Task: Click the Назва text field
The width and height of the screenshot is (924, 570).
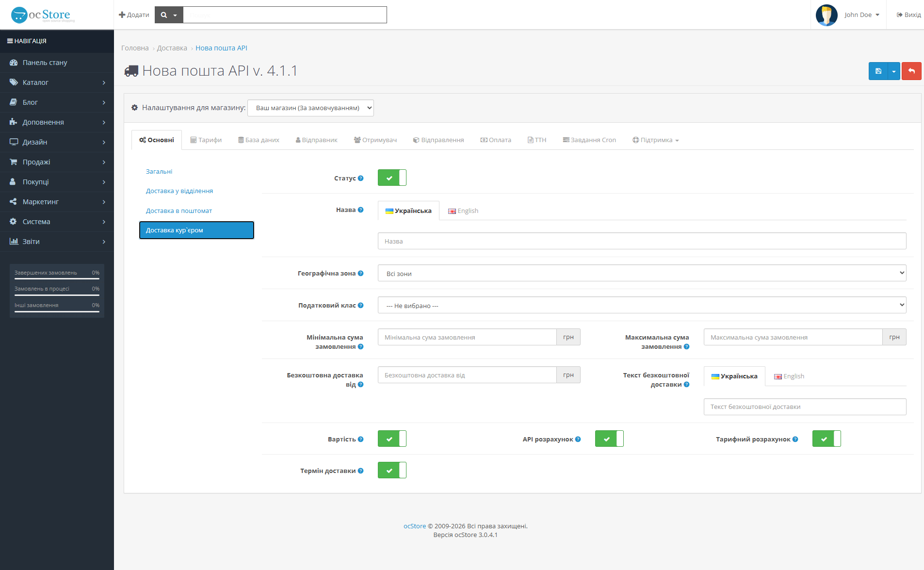Action: click(642, 241)
